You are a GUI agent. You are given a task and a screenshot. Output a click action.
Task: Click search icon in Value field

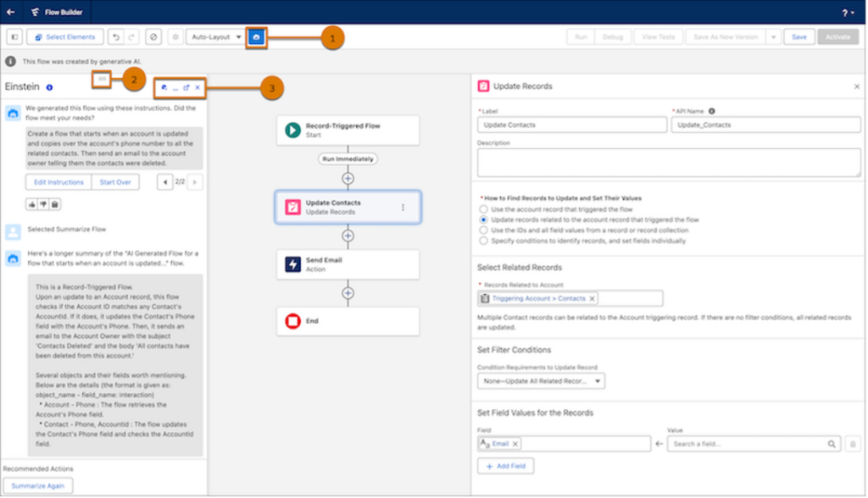tap(832, 444)
